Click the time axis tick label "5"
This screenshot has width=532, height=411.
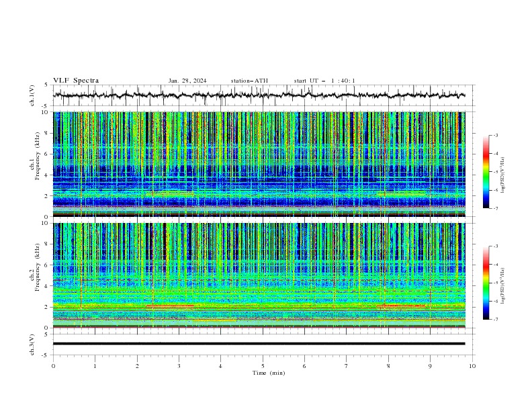coord(263,366)
